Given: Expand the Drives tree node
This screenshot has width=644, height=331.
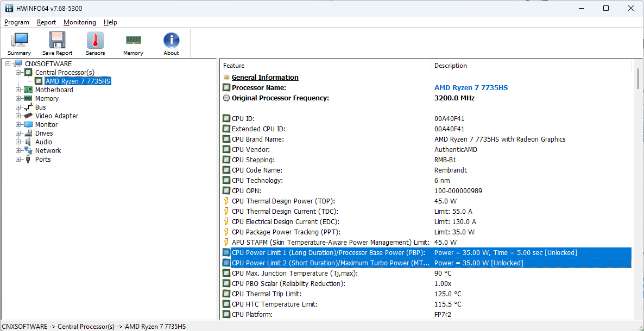Looking at the screenshot, I should click(x=18, y=133).
